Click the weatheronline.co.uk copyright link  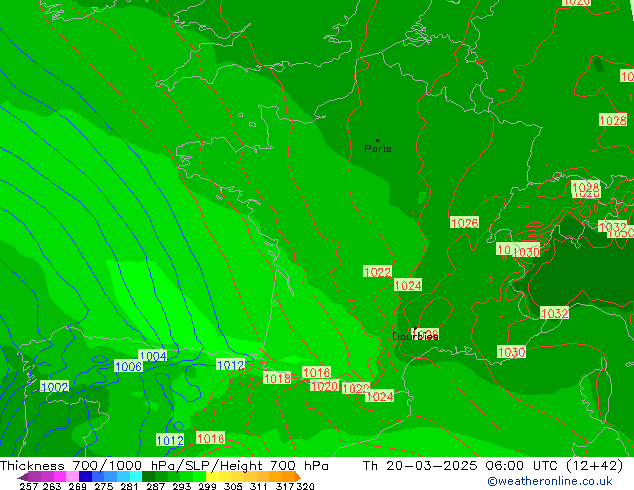click(x=550, y=481)
